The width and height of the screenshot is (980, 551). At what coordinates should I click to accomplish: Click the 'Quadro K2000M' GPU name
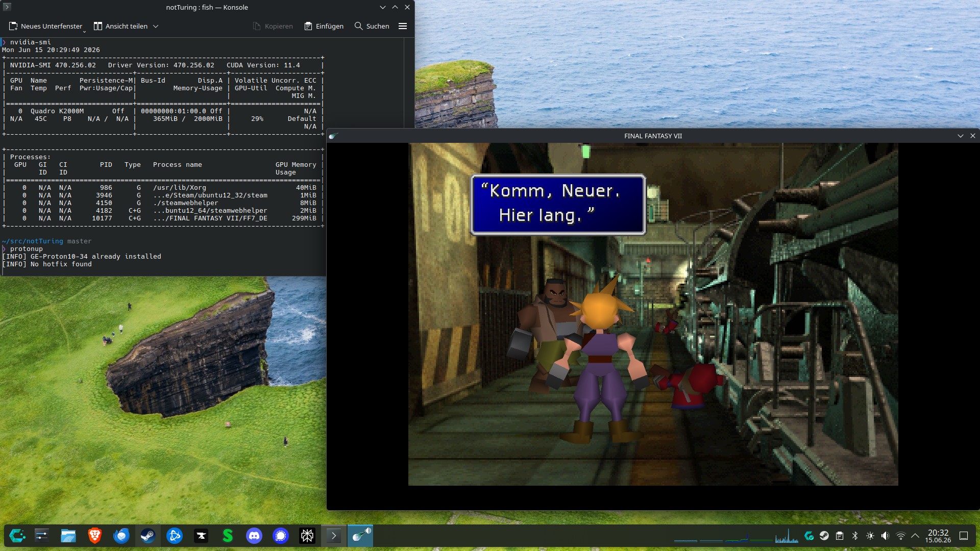click(57, 111)
